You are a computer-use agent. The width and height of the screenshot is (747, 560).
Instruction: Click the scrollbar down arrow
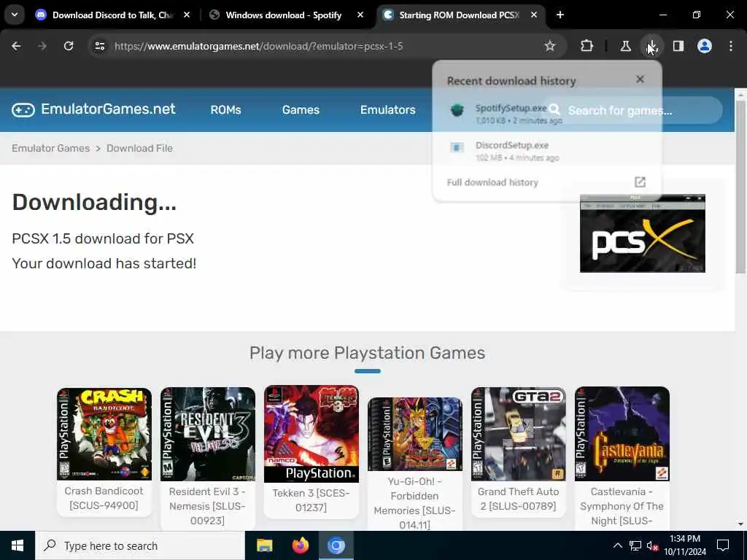tap(740, 524)
